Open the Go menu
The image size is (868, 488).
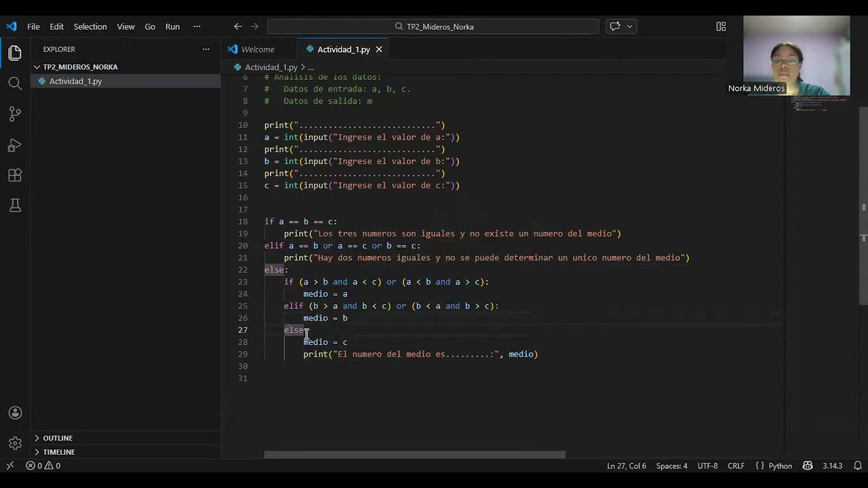tap(150, 26)
